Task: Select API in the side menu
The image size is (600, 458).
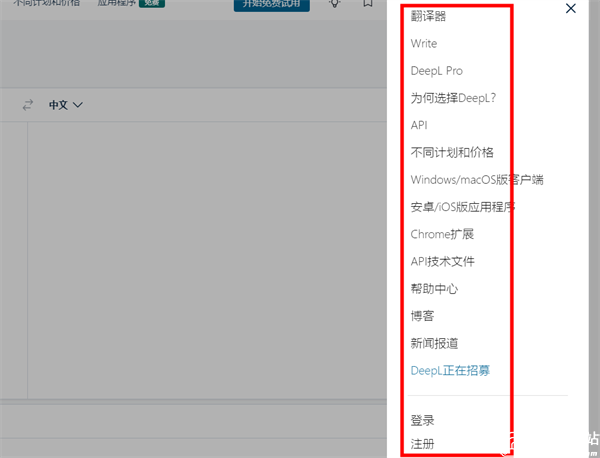Action: pyautogui.click(x=419, y=125)
